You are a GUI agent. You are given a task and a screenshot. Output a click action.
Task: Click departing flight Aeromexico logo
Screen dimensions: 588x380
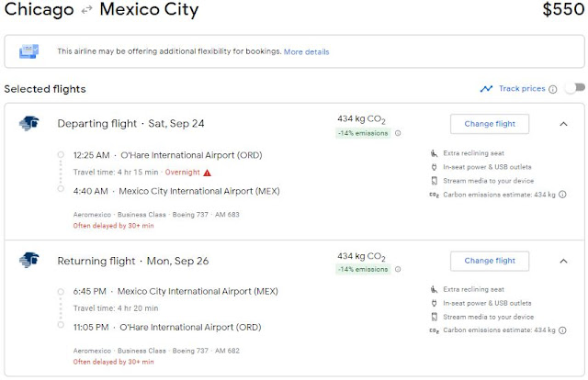(x=28, y=123)
